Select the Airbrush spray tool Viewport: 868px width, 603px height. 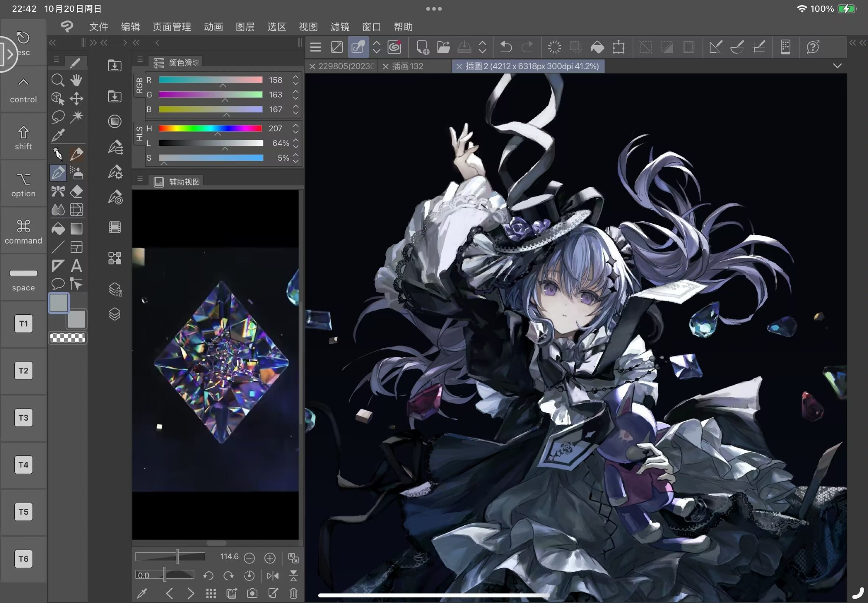point(76,173)
